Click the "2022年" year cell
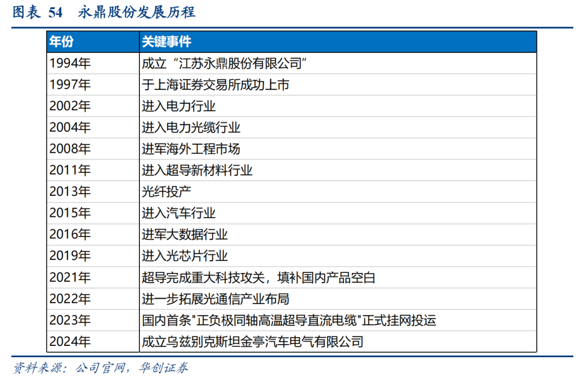Image resolution: width=588 pixels, height=379 pixels. [x=70, y=299]
